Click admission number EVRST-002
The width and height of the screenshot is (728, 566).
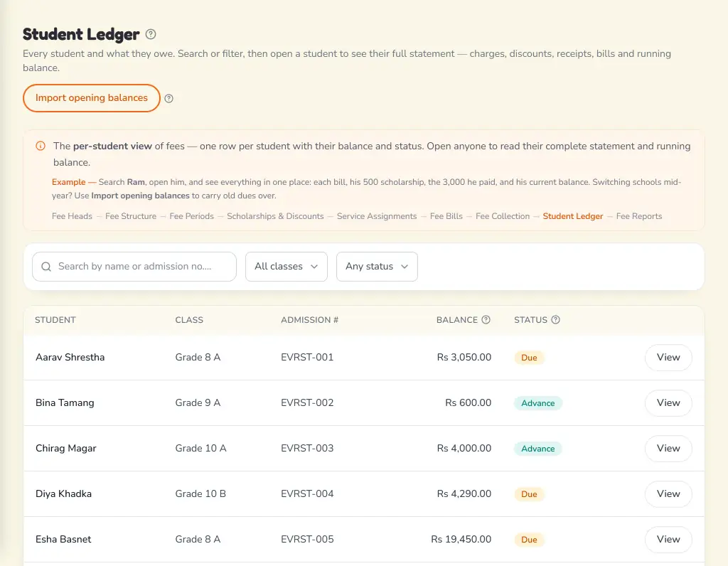[307, 402]
